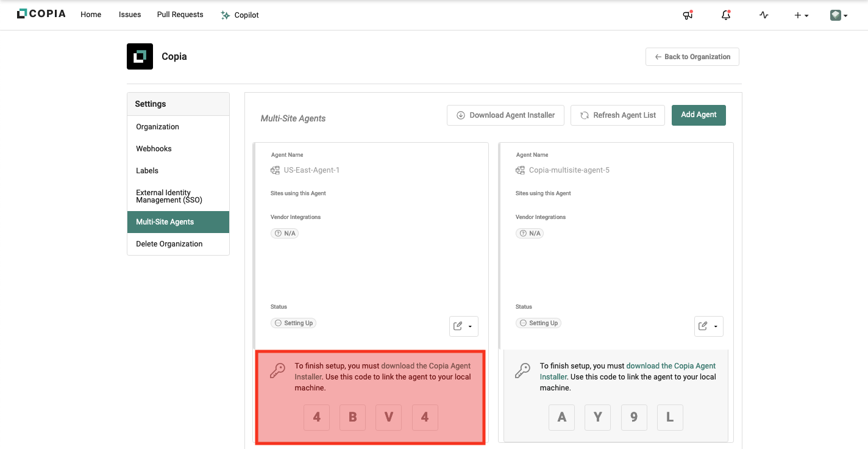
Task: Click the N/A help icon for US-East-Agent-1
Action: (279, 234)
